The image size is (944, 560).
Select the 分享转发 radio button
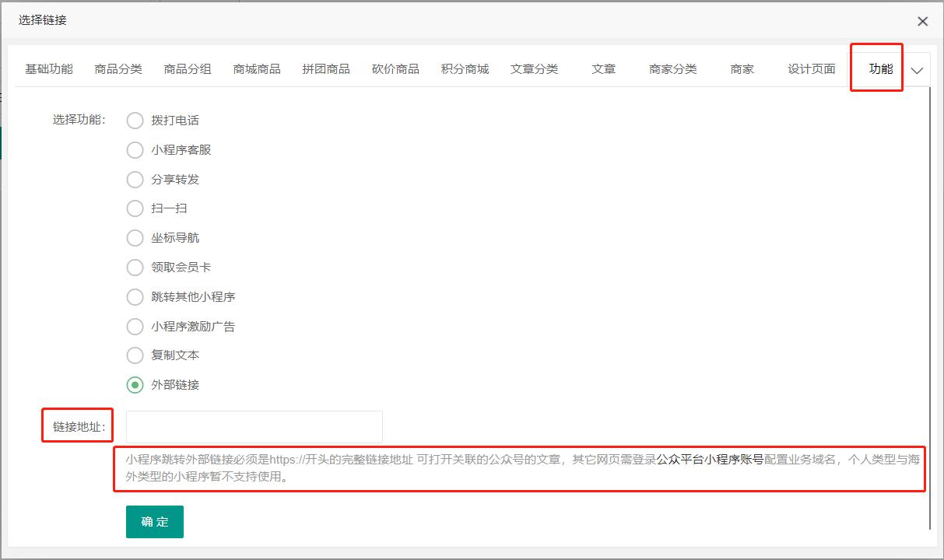pyautogui.click(x=135, y=180)
